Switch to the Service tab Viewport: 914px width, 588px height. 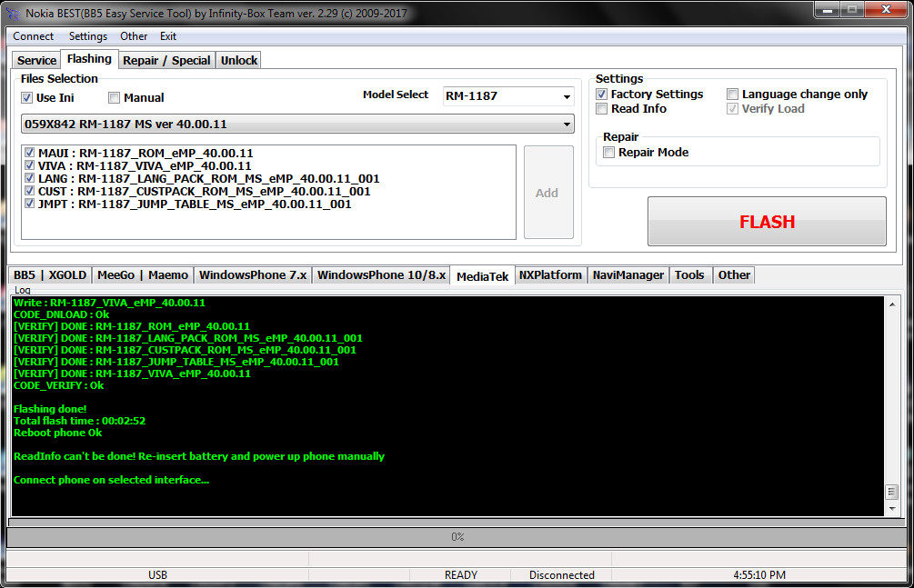coord(36,61)
